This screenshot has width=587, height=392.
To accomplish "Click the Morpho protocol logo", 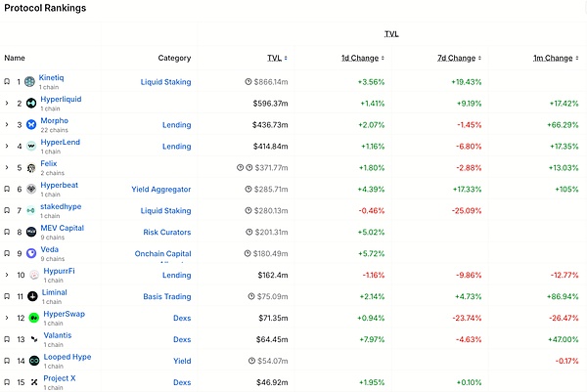I will point(31,124).
